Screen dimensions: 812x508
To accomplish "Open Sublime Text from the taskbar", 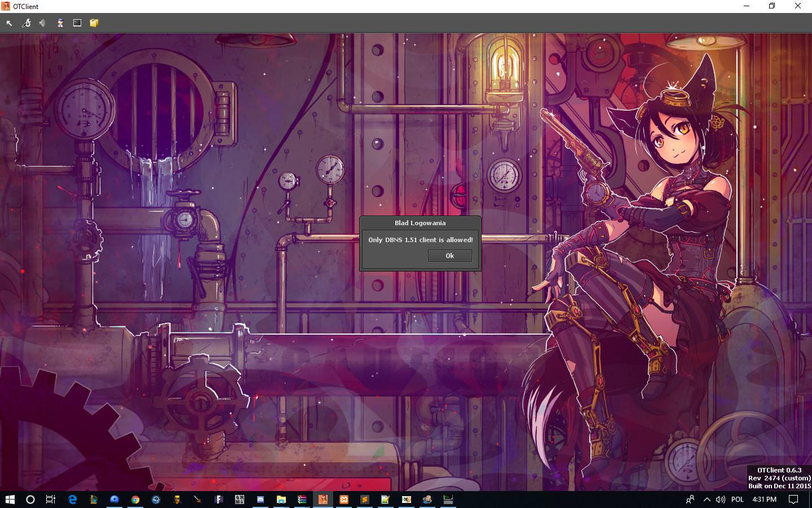I will (x=365, y=500).
